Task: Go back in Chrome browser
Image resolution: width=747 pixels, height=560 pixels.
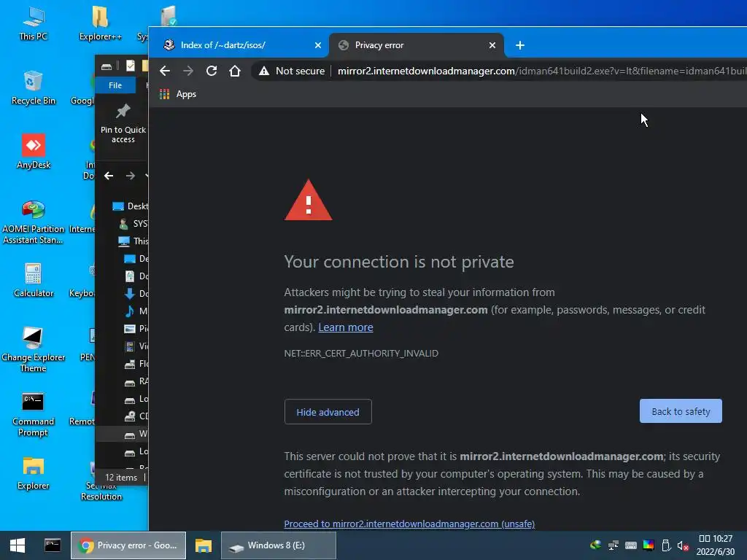Action: (x=165, y=71)
